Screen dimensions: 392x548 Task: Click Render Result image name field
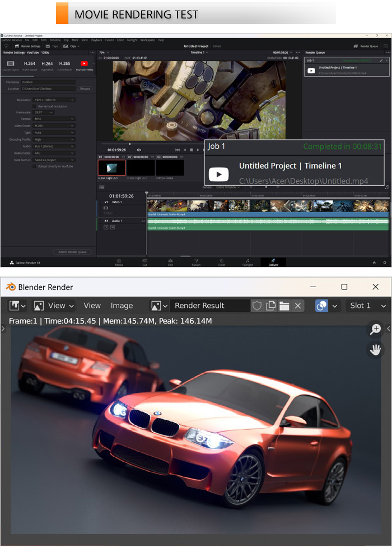point(210,306)
